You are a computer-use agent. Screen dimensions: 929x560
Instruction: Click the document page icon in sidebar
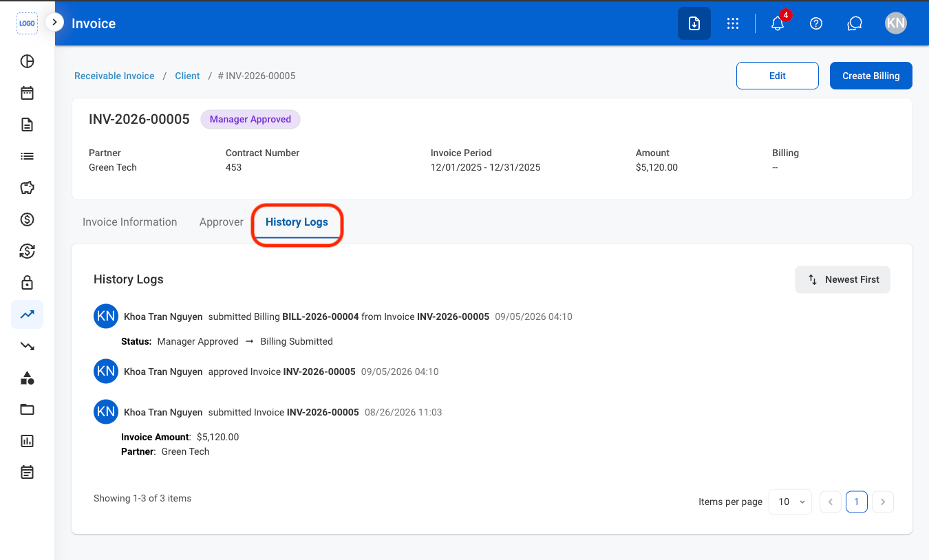point(27,125)
